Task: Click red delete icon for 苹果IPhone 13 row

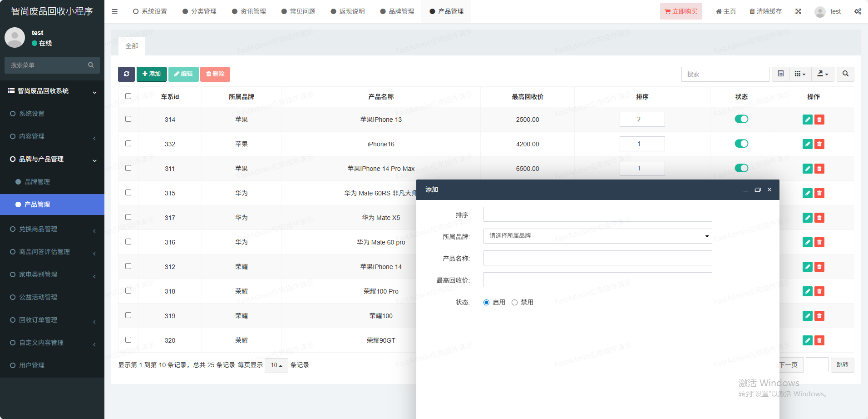Action: [819, 120]
